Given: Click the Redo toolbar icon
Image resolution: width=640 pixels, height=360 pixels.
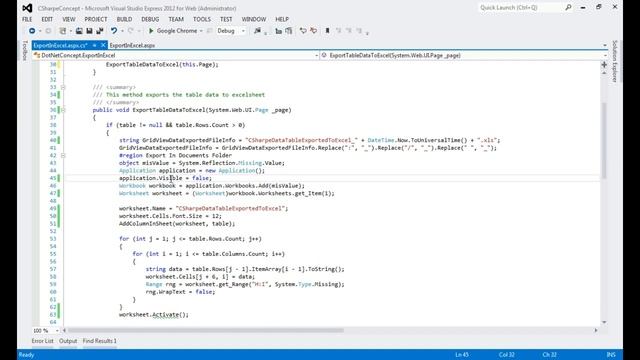Looking at the screenshot, I should click(x=131, y=31).
